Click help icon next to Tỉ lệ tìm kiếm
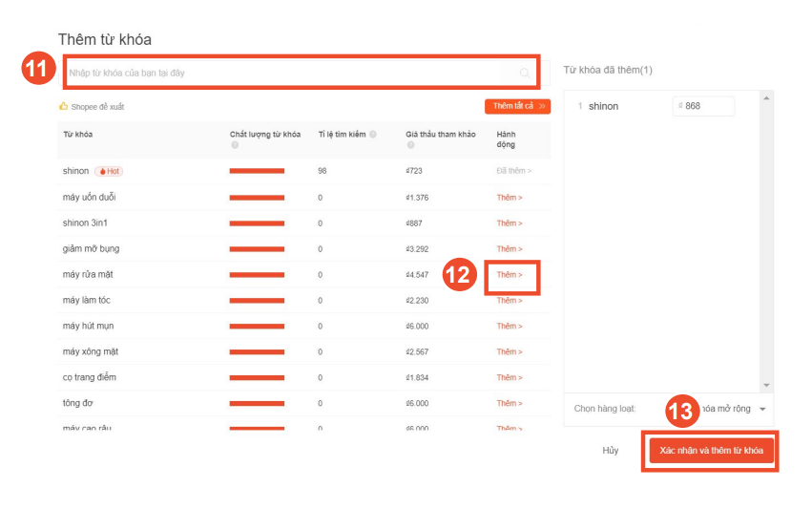Viewport: 812px width, 509px height. [373, 135]
